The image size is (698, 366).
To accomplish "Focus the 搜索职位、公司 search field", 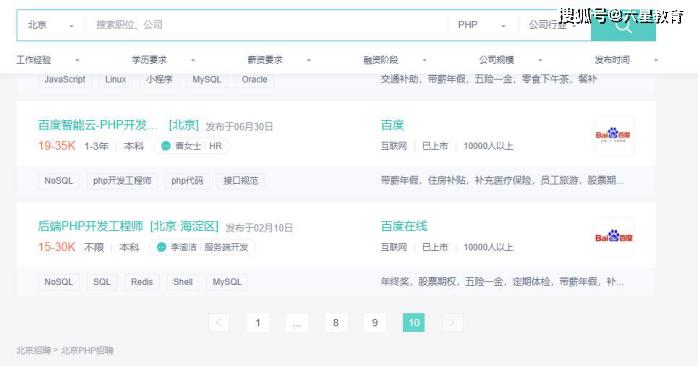I will pos(267,25).
